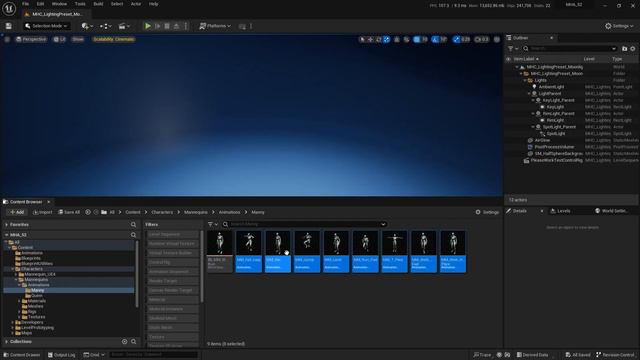Open the Selection Mode dropdown
Image resolution: width=640 pixels, height=360 pixels.
pos(46,26)
